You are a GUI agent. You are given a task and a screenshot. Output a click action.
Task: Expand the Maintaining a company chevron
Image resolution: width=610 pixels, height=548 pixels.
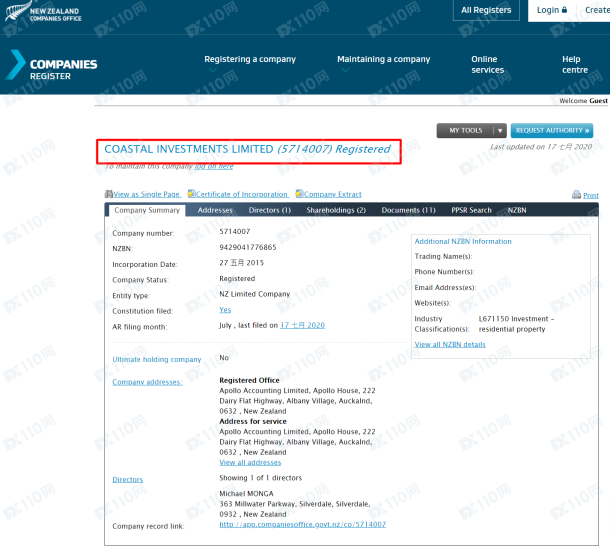click(x=345, y=70)
